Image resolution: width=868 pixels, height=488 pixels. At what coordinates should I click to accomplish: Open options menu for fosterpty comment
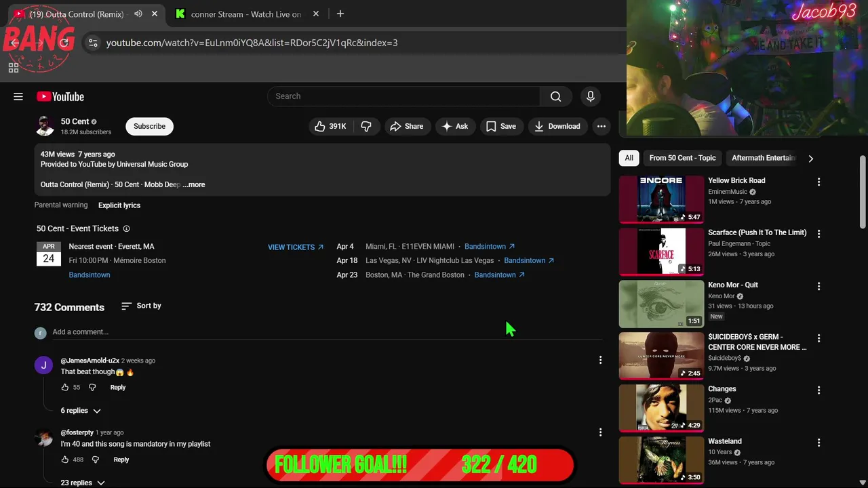[600, 432]
